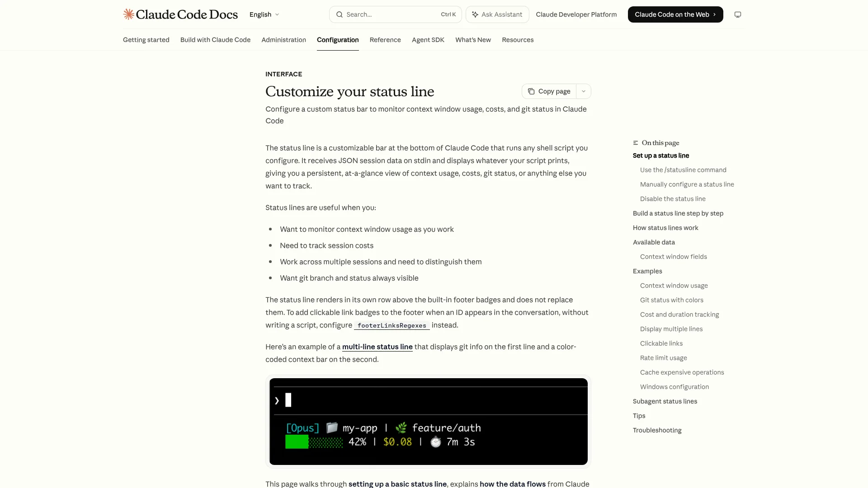Image resolution: width=868 pixels, height=488 pixels.
Task: Open the multi-line status line link
Action: [x=377, y=347]
